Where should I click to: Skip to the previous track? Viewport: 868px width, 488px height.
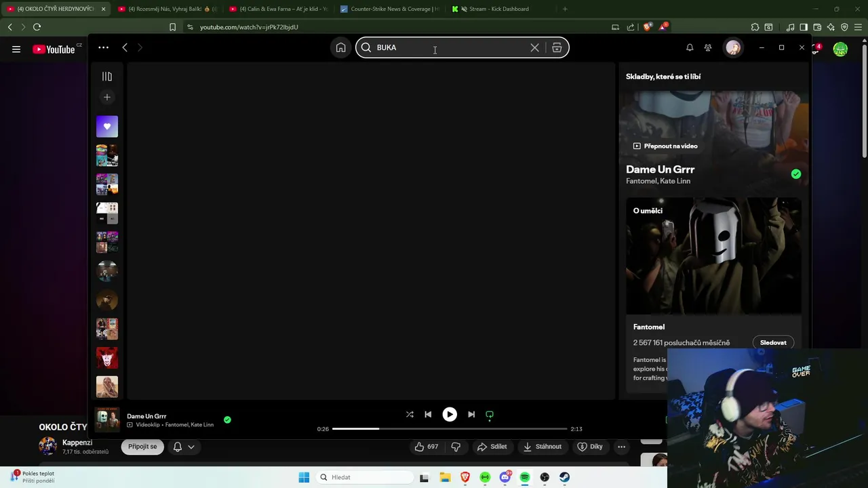428,414
